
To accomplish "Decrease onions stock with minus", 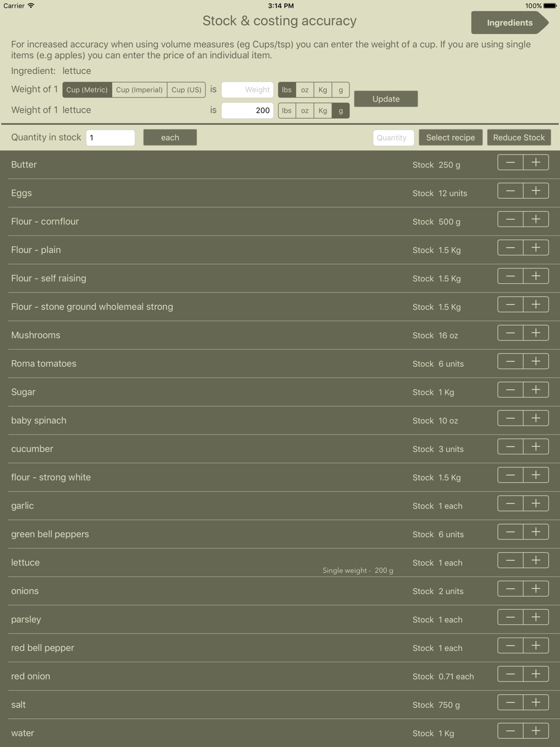I will [x=510, y=589].
